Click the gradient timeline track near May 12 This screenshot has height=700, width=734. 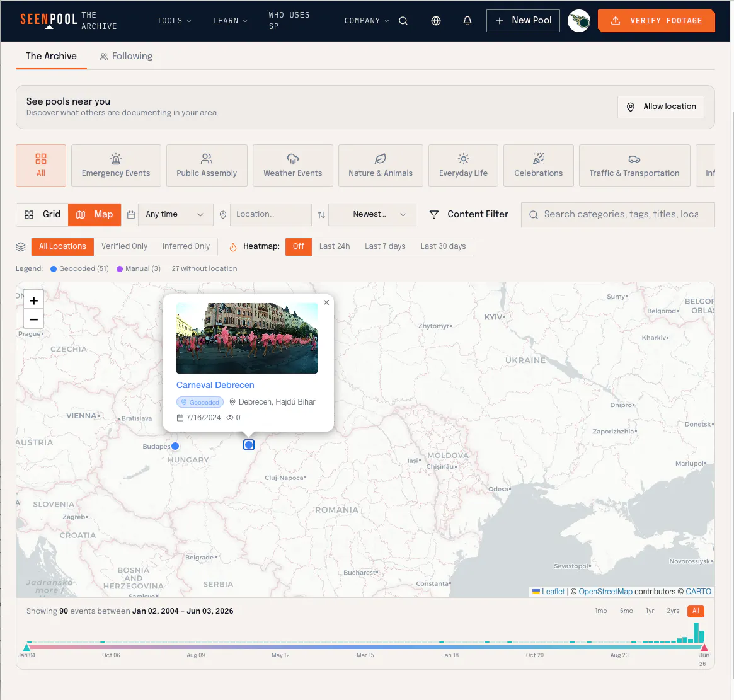click(x=280, y=647)
